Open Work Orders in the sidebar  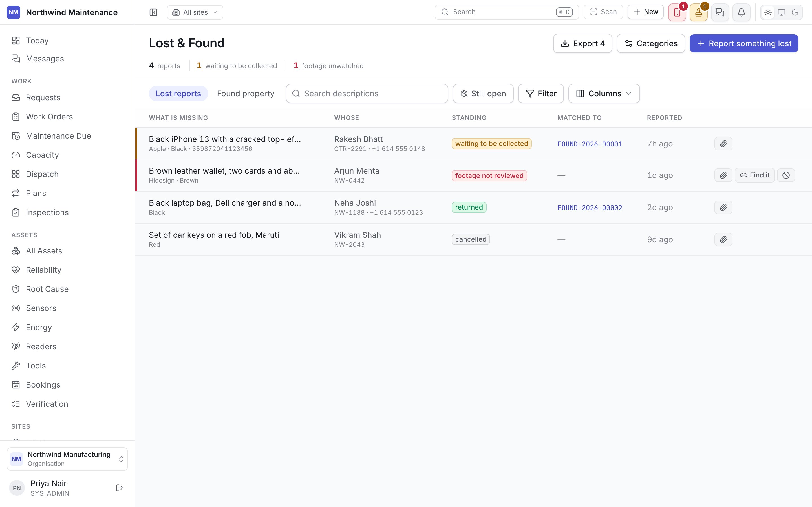[x=49, y=116]
